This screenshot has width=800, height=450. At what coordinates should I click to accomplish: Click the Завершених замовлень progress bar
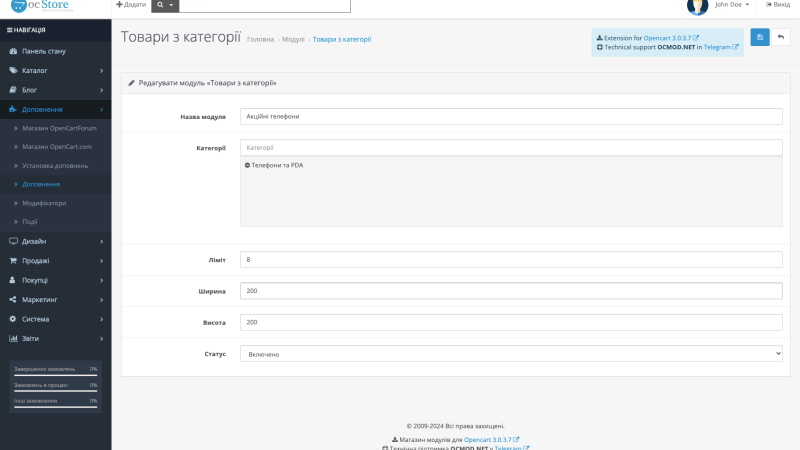pos(56,375)
